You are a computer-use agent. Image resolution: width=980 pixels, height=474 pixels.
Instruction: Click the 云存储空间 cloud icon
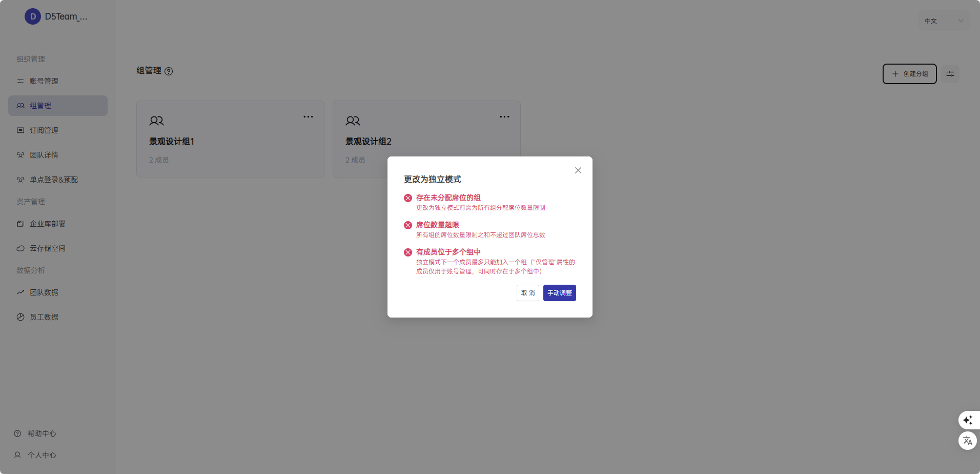tap(21, 248)
